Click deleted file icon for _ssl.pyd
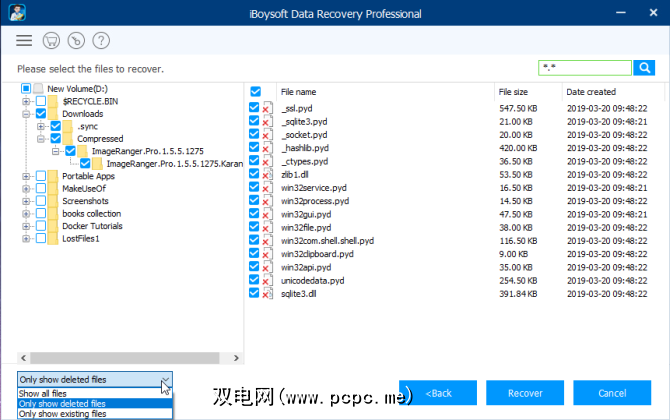This screenshot has height=420, width=670. [x=268, y=108]
